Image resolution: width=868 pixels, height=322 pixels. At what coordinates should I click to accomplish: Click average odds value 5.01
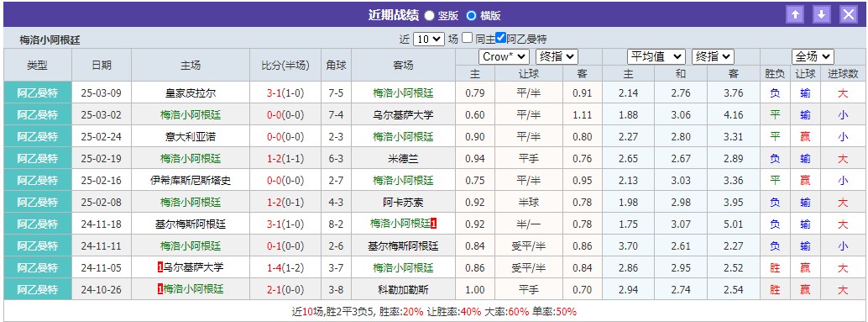[x=734, y=224]
